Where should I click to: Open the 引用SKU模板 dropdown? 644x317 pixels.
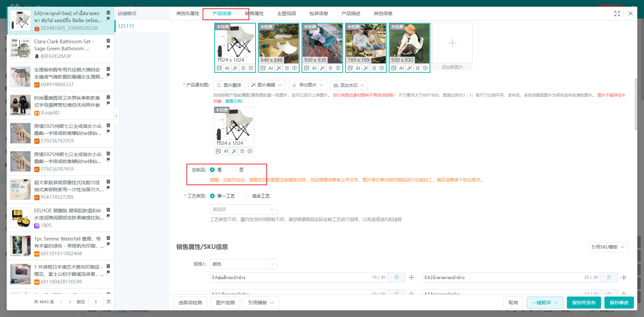[608, 247]
